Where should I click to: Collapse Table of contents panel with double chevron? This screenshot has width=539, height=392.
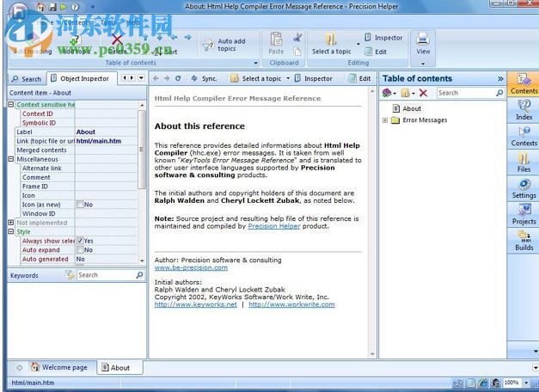500,79
